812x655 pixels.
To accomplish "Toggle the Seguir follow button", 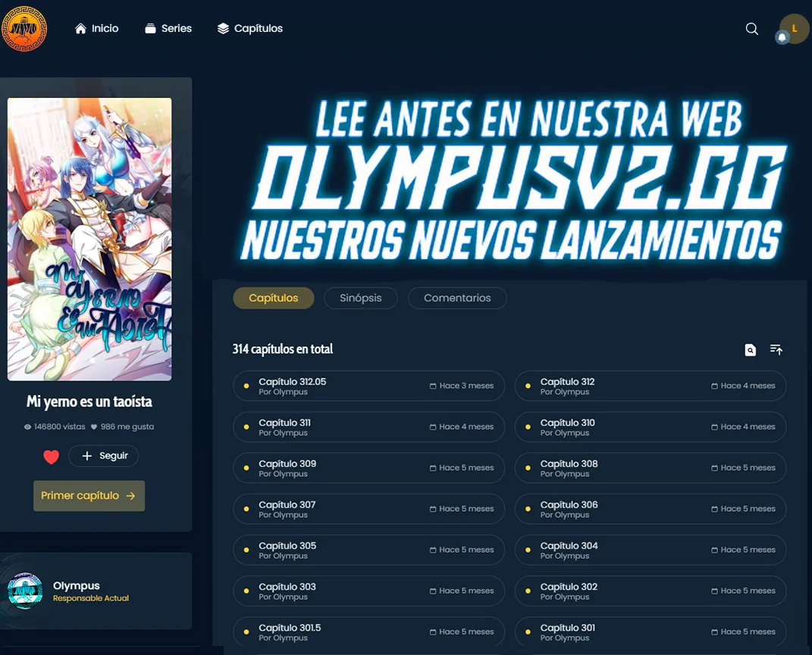I will (104, 456).
